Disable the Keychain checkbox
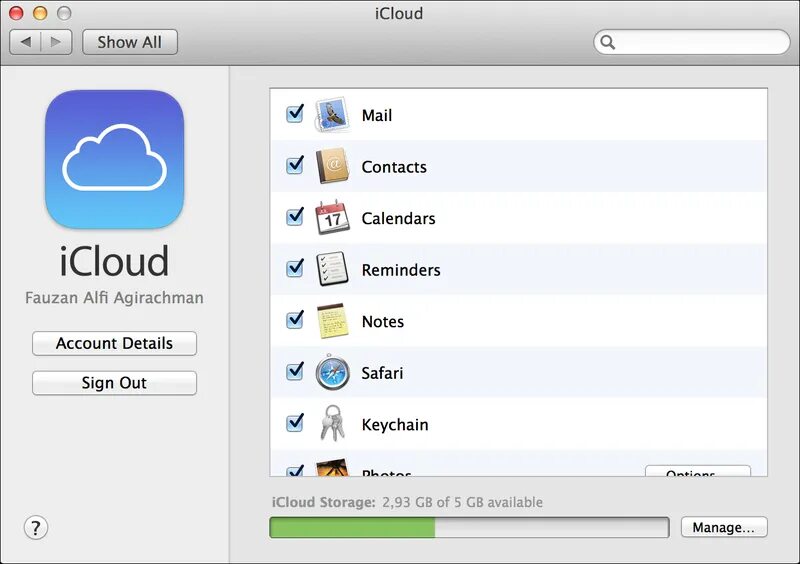Screen dimensions: 800x564 295,423
